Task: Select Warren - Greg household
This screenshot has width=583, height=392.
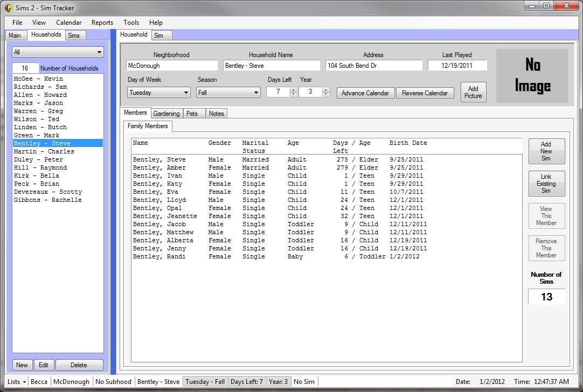Action: 58,111
